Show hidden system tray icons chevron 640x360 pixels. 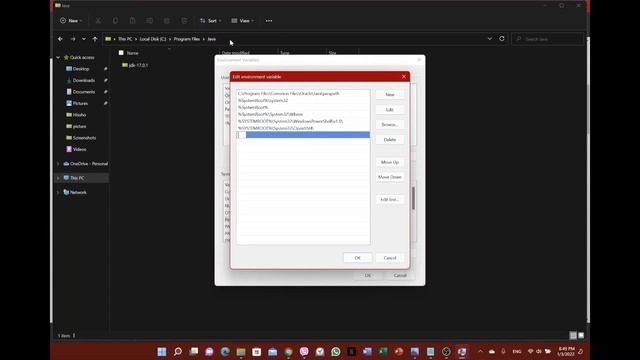pyautogui.click(x=480, y=351)
